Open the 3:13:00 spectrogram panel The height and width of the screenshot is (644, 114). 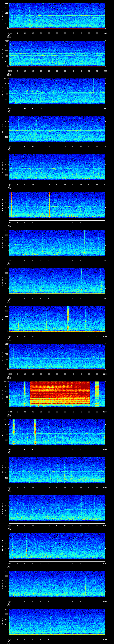click(x=57, y=470)
